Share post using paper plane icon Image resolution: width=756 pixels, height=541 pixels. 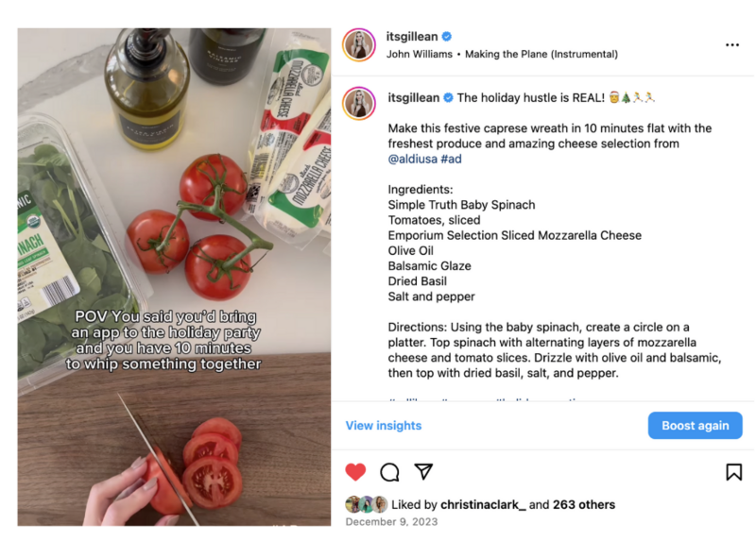pyautogui.click(x=423, y=472)
